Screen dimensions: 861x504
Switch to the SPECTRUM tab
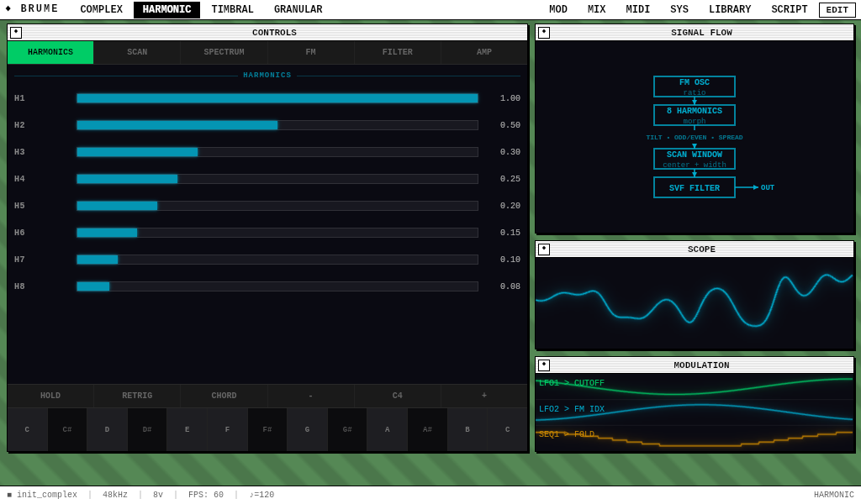coord(224,51)
